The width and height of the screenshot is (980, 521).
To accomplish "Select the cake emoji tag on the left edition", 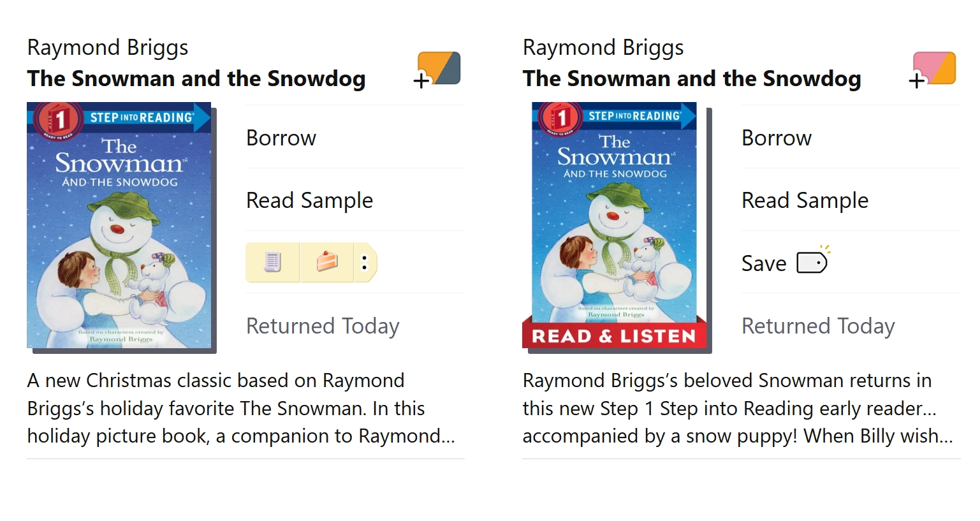I will point(326,262).
